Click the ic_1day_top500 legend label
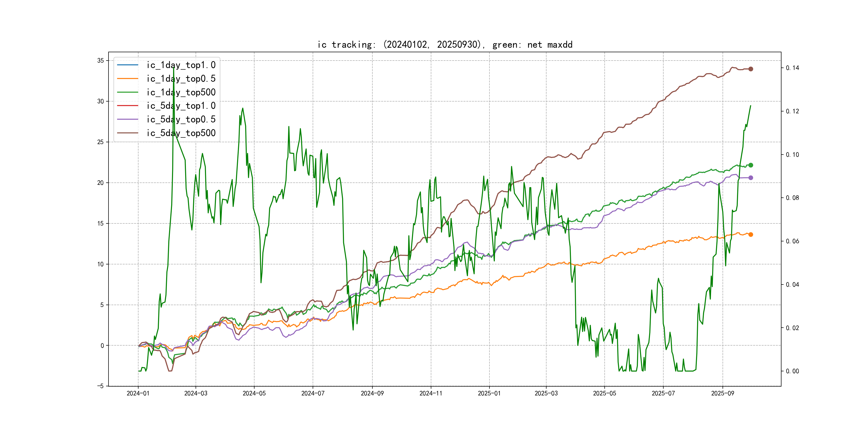Screen dimensions: 868x434 (181, 92)
